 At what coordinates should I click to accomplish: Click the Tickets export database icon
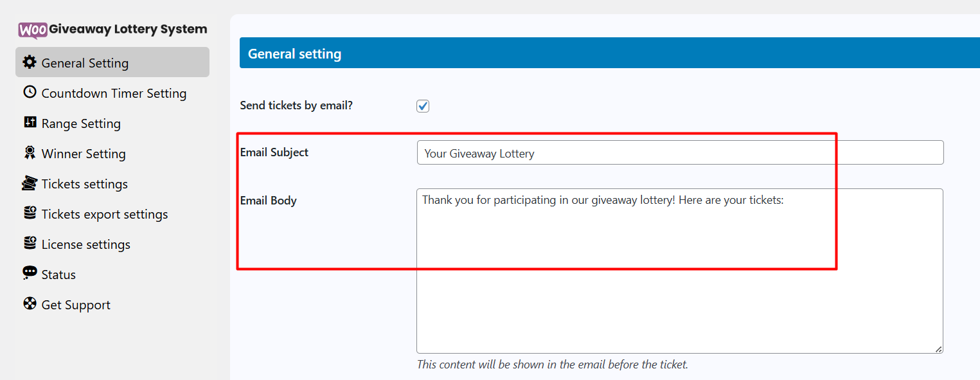pyautogui.click(x=30, y=213)
